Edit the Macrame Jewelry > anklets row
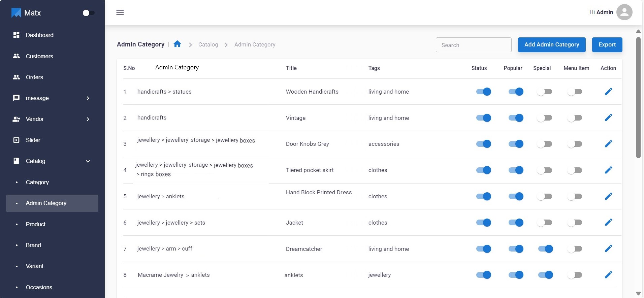Screen dimensions: 644x298 point(608,275)
